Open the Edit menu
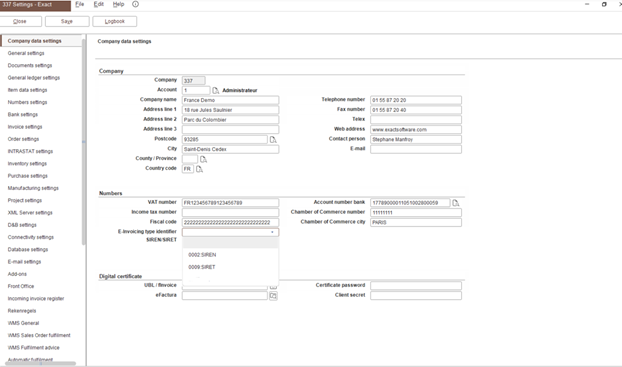Viewport: 622px width, 367px height. point(98,4)
